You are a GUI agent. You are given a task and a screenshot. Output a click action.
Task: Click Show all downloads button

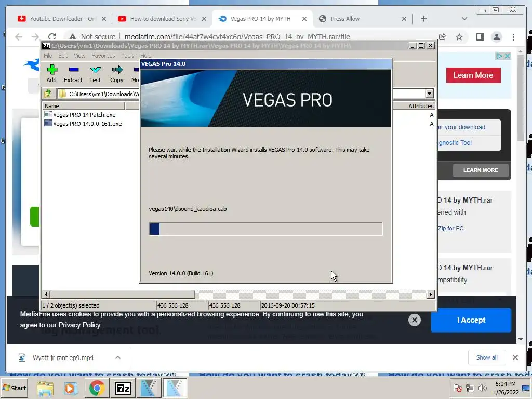pyautogui.click(x=486, y=357)
